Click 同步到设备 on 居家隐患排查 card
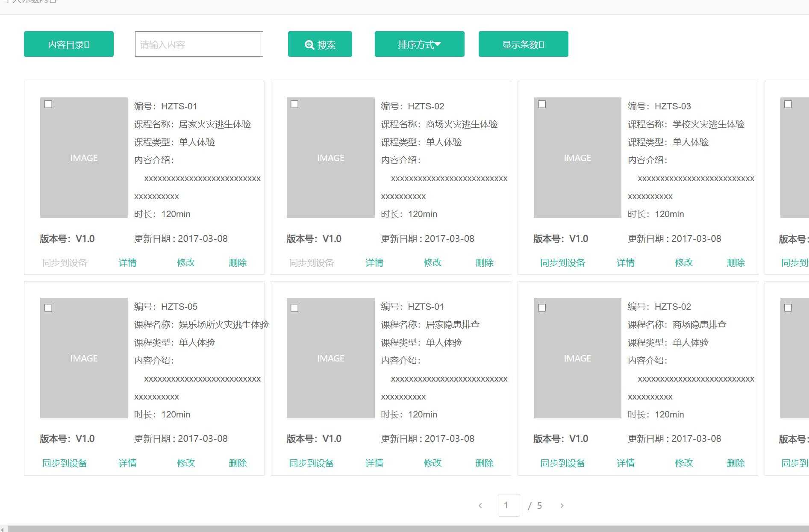The width and height of the screenshot is (809, 532). [x=312, y=463]
